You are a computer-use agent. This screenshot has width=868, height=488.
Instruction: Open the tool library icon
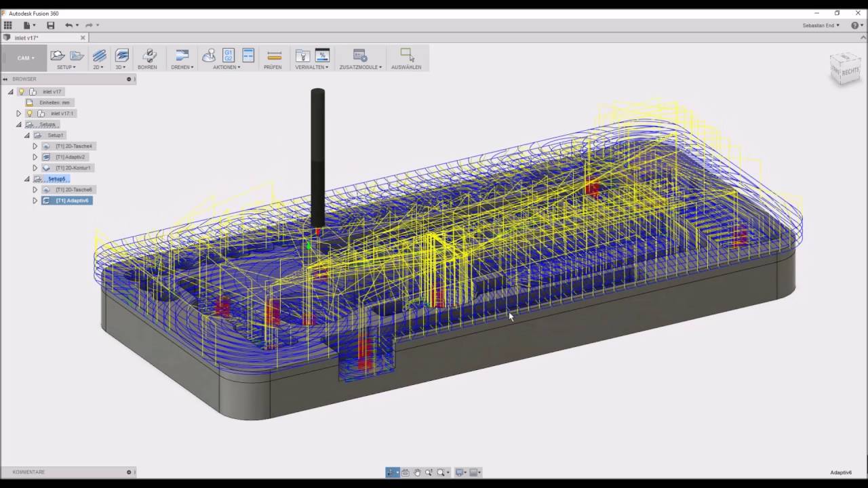(x=303, y=56)
